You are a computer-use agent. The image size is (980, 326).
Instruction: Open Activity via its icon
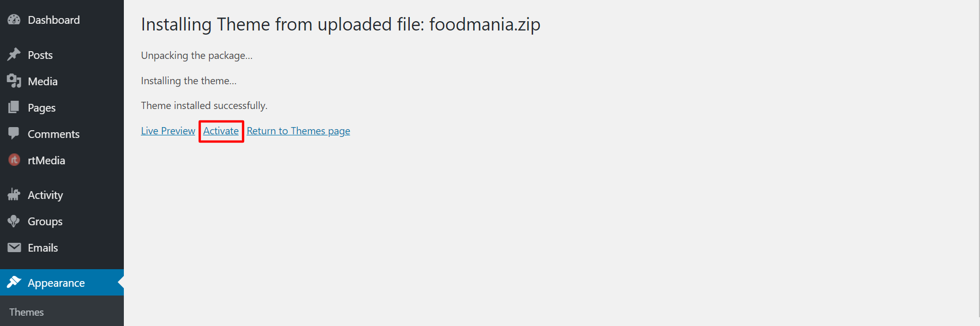click(x=14, y=195)
